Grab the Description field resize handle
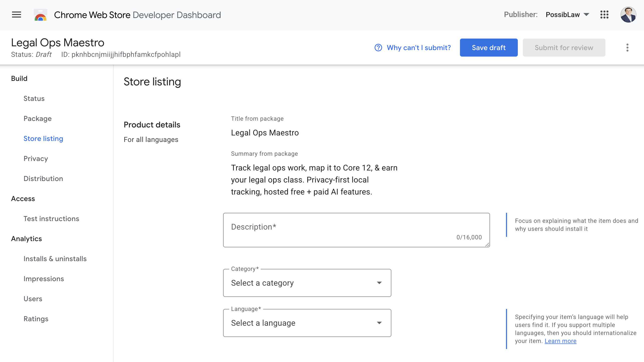Viewport: 644px width, 362px height. (x=487, y=245)
